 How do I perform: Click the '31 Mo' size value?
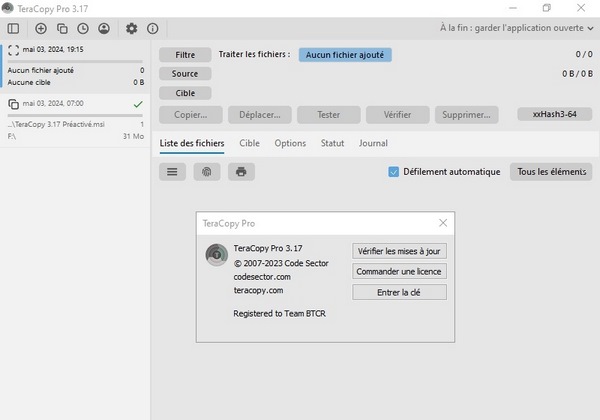134,136
